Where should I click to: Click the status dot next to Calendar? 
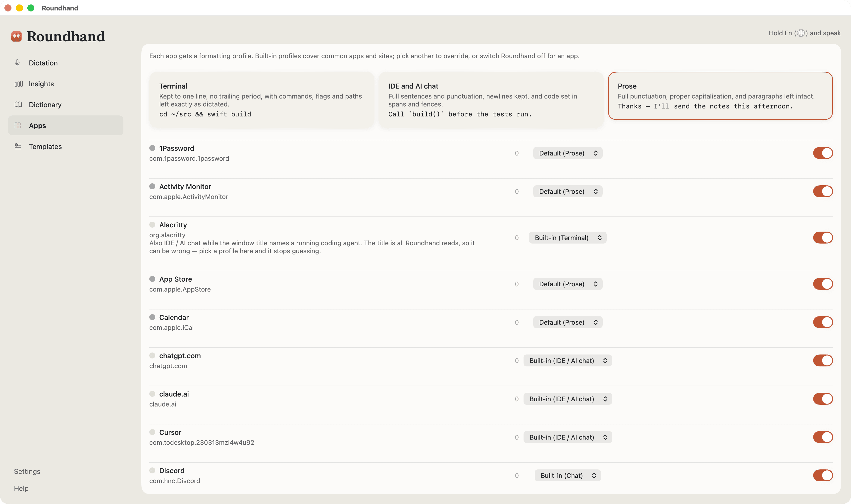pos(152,317)
